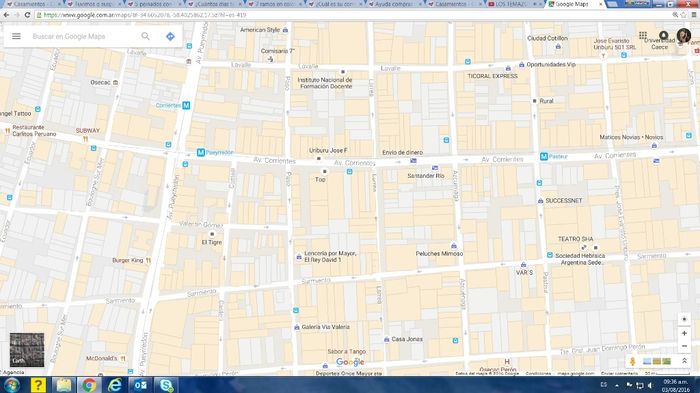Open the Google notifications bell icon

coord(663,35)
